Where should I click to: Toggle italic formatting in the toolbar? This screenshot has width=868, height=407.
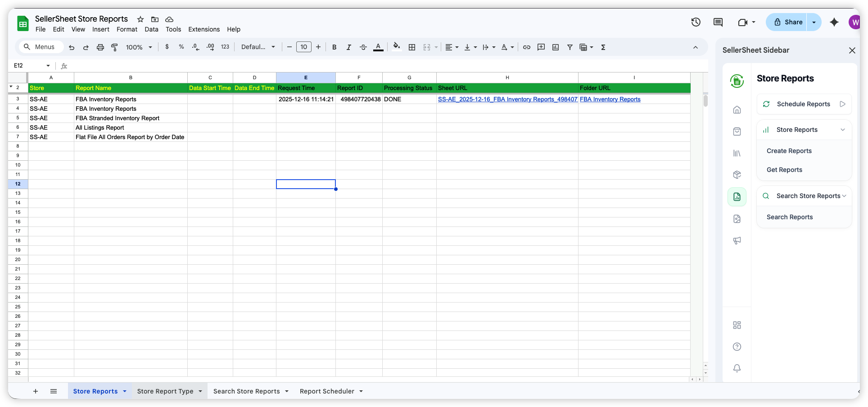348,47
